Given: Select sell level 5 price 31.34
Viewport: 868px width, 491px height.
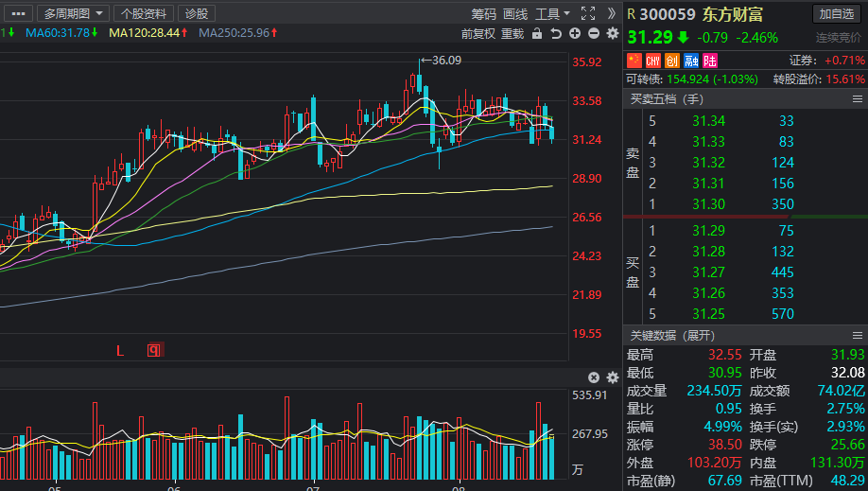Looking at the screenshot, I should pos(708,121).
